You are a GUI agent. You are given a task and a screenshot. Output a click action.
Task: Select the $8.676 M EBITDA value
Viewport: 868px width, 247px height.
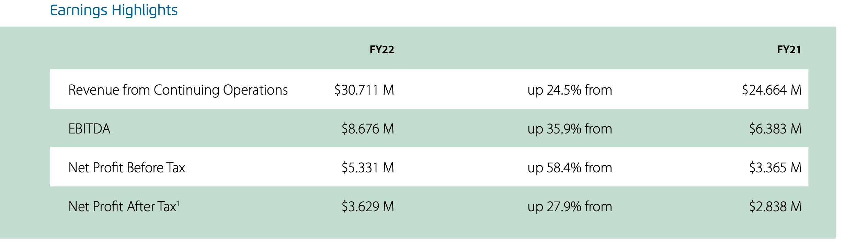click(368, 129)
